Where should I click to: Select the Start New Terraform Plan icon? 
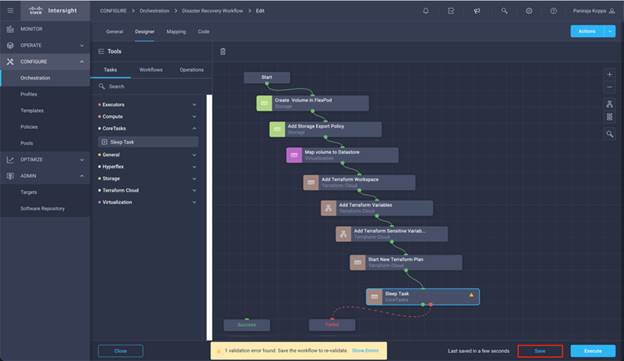coord(358,263)
